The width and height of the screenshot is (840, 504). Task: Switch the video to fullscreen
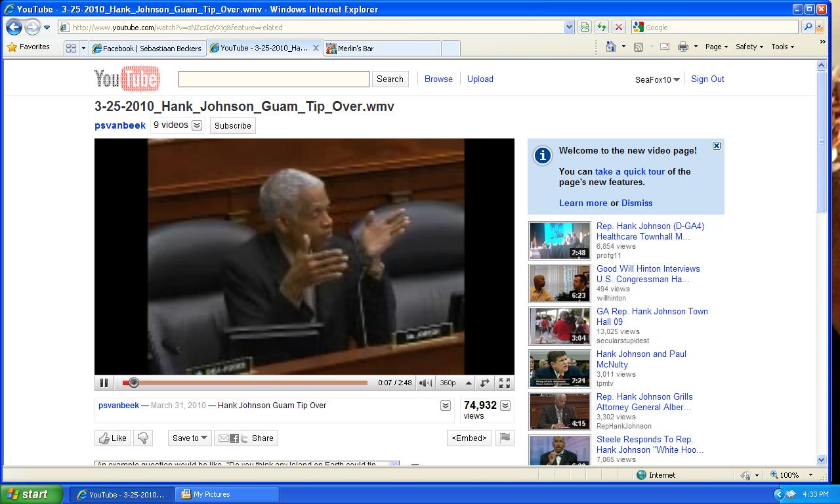[505, 383]
